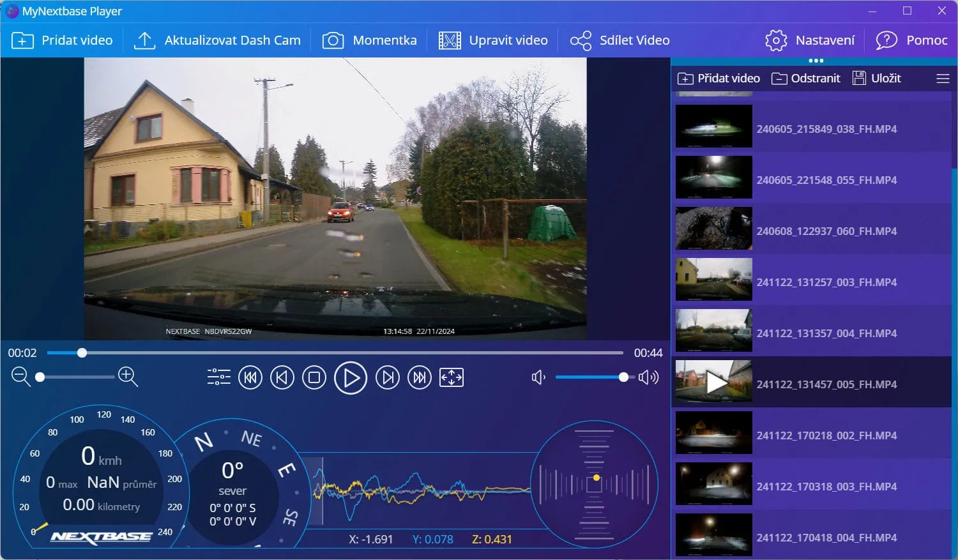Image resolution: width=958 pixels, height=560 pixels.
Task: Mute audio using the low volume speaker icon
Action: tap(538, 377)
